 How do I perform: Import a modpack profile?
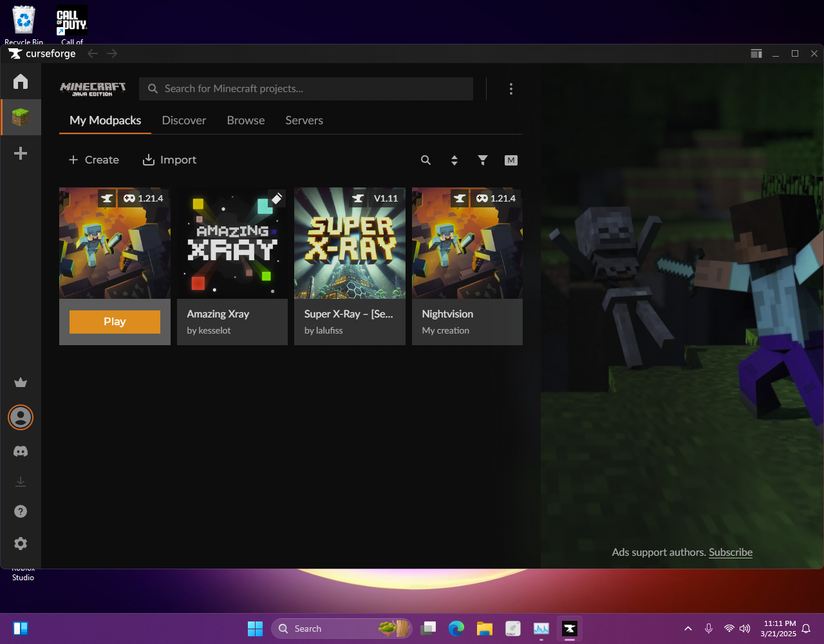(x=169, y=160)
